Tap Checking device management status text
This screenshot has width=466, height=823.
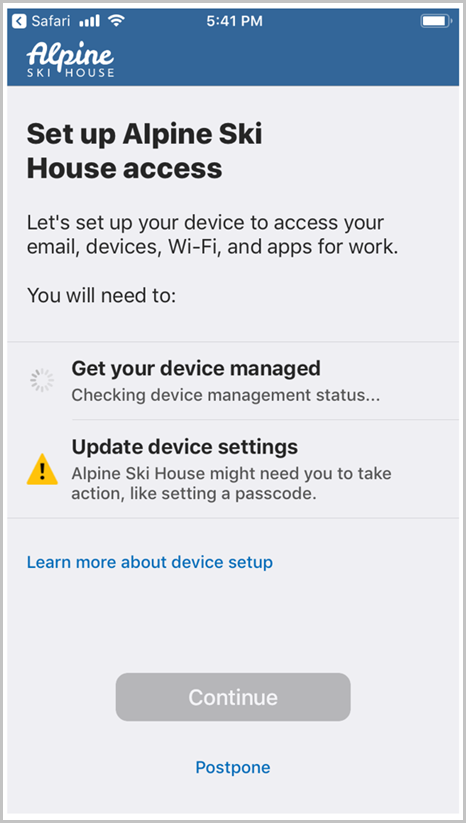[x=225, y=395]
